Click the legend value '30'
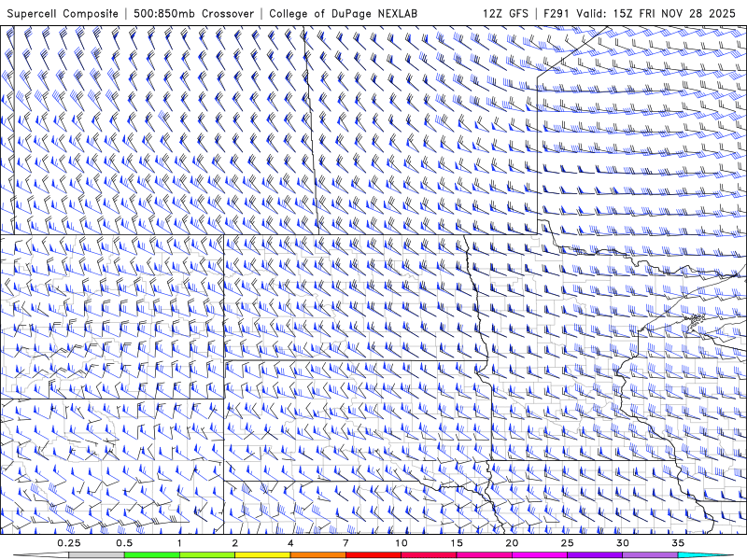747x560 pixels. tap(623, 543)
